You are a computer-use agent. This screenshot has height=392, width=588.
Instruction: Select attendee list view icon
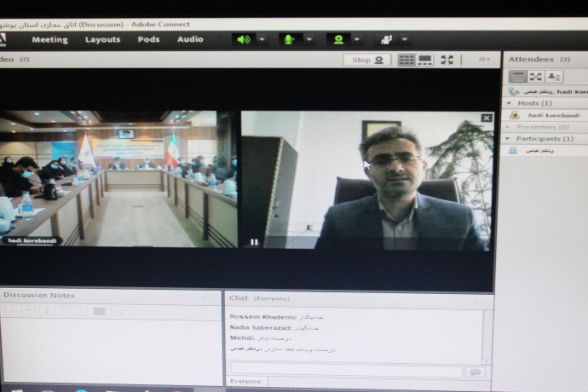(516, 77)
